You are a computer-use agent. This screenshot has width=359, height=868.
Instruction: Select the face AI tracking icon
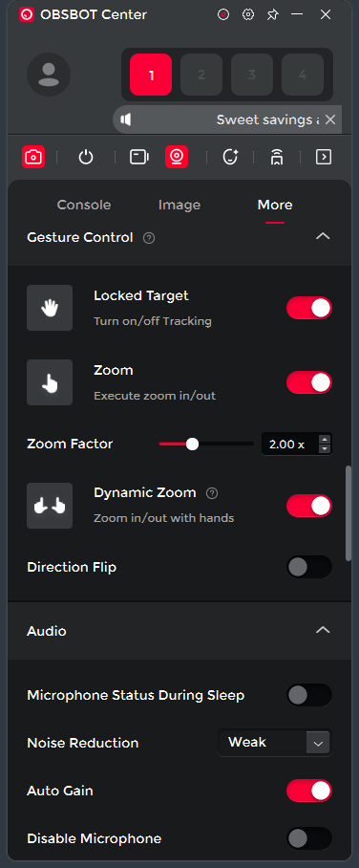[x=230, y=157]
